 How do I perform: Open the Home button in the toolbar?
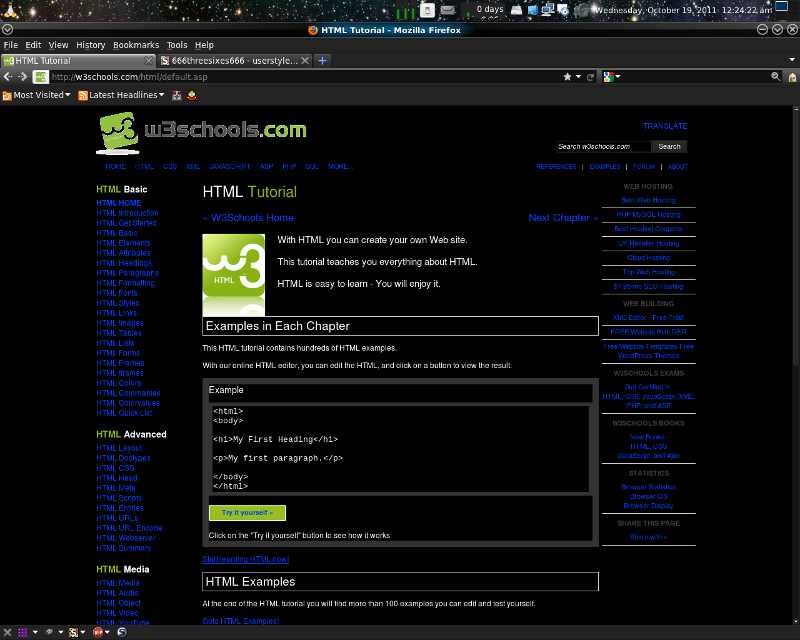coord(792,77)
